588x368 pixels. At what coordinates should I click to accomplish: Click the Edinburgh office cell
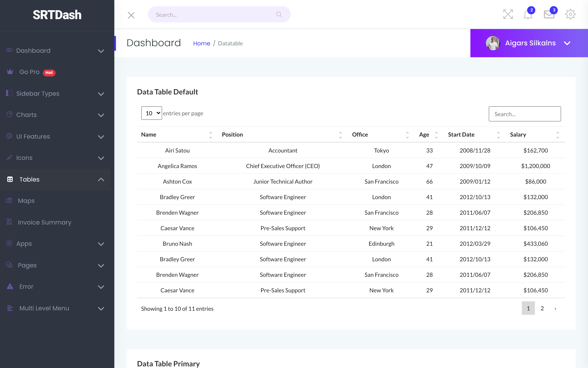381,244
